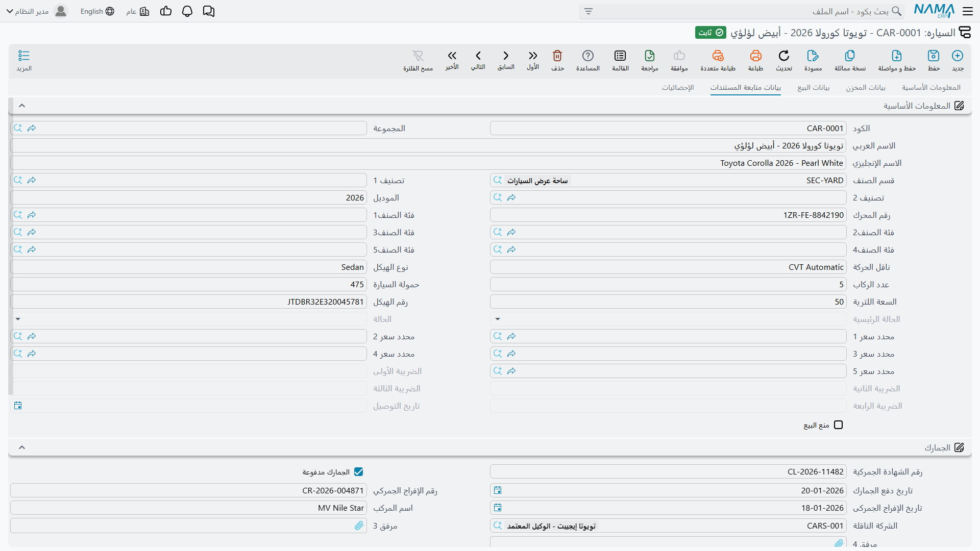This screenshot has height=551, width=980.
Task: Click the مراجعة (Review) icon
Action: coord(650,56)
